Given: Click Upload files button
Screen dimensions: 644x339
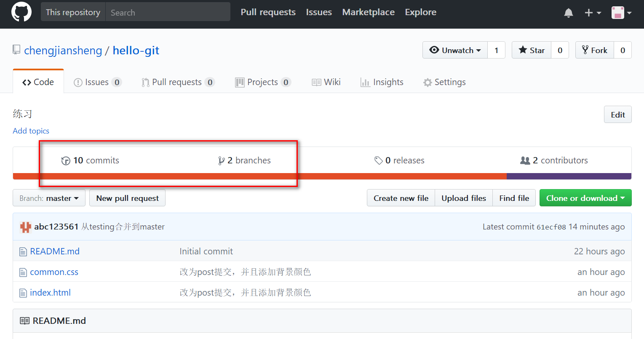Looking at the screenshot, I should point(464,198).
